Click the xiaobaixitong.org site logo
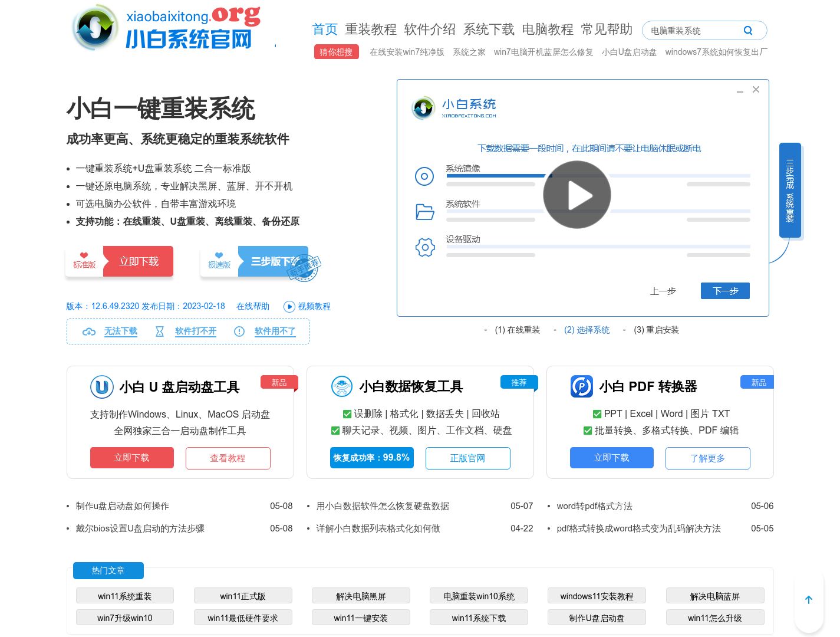This screenshot has width=840, height=637. pos(166,27)
